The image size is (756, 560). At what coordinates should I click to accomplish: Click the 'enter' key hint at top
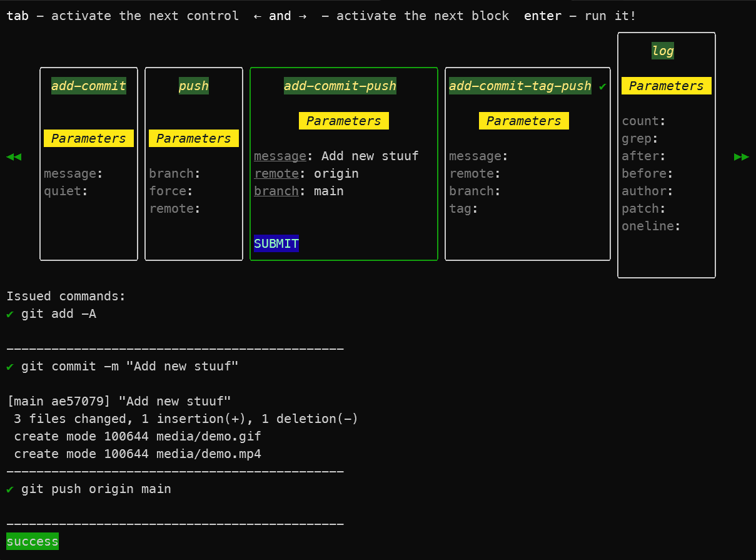pos(543,16)
